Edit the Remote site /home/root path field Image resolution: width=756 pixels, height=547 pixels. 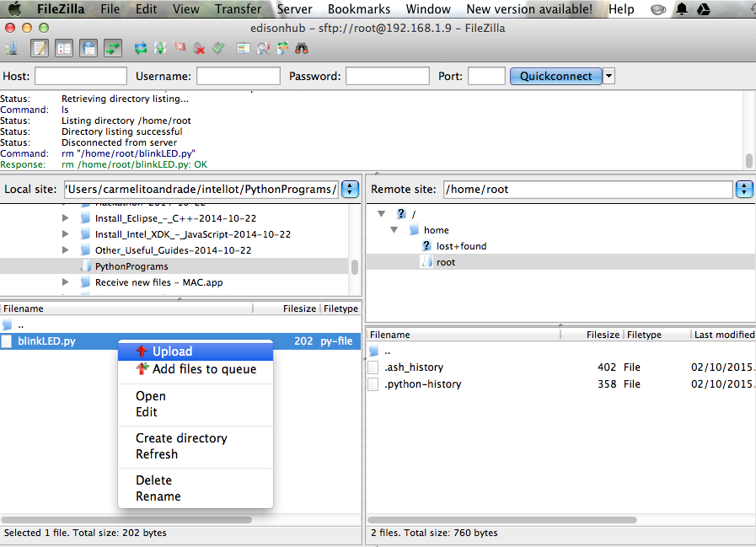click(x=588, y=189)
